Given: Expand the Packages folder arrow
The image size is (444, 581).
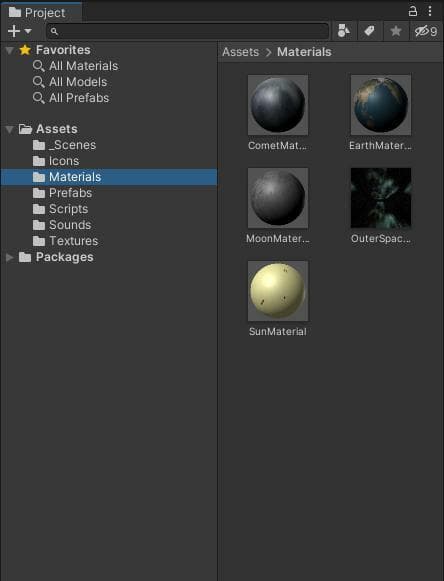Looking at the screenshot, I should tap(10, 257).
